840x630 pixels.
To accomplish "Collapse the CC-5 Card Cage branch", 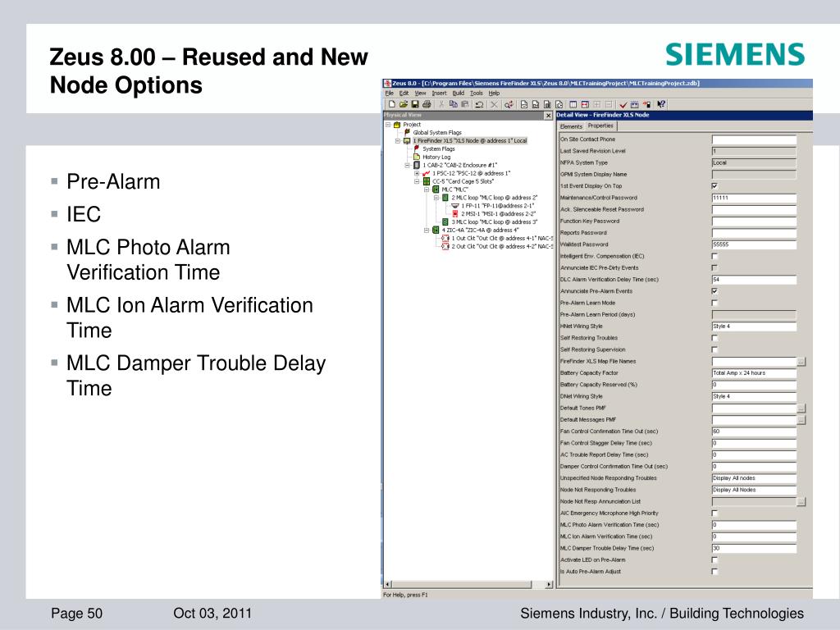I will tap(417, 181).
